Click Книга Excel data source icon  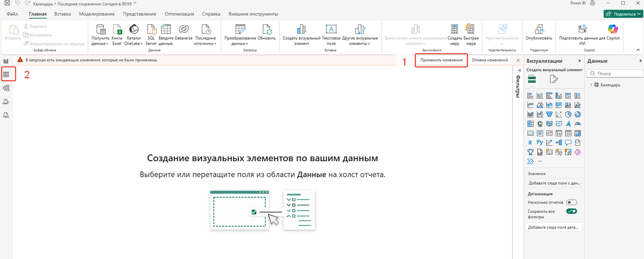pyautogui.click(x=117, y=34)
